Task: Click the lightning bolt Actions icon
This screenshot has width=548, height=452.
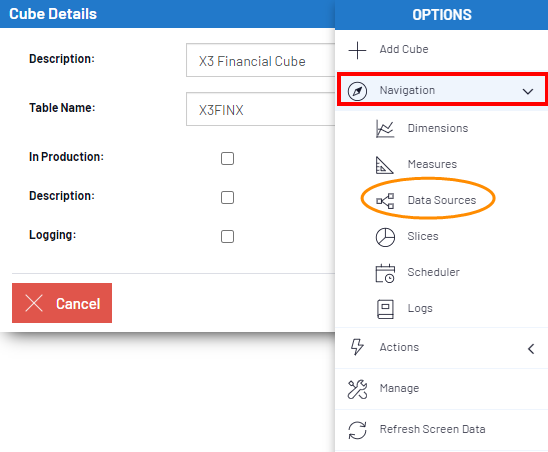Action: click(x=357, y=347)
